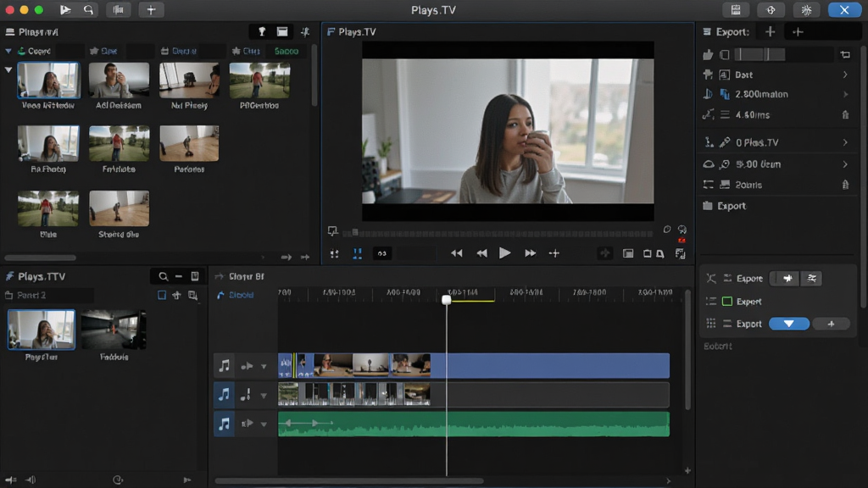Click plus button beside blue Export dropdown
This screenshot has width=868, height=488.
[831, 324]
